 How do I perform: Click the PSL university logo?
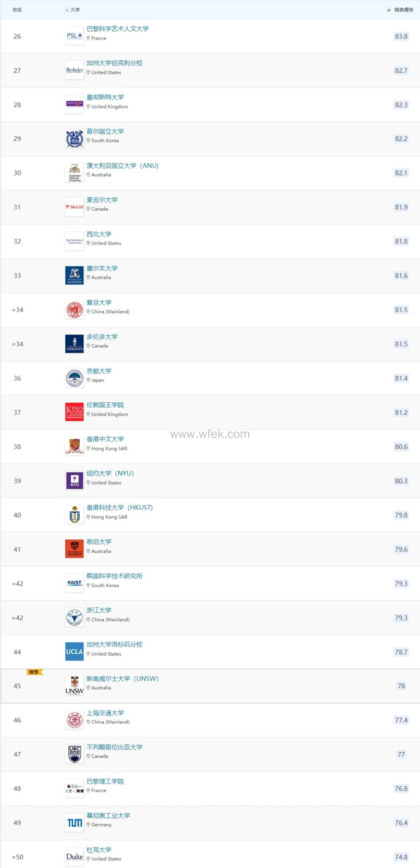pos(74,36)
